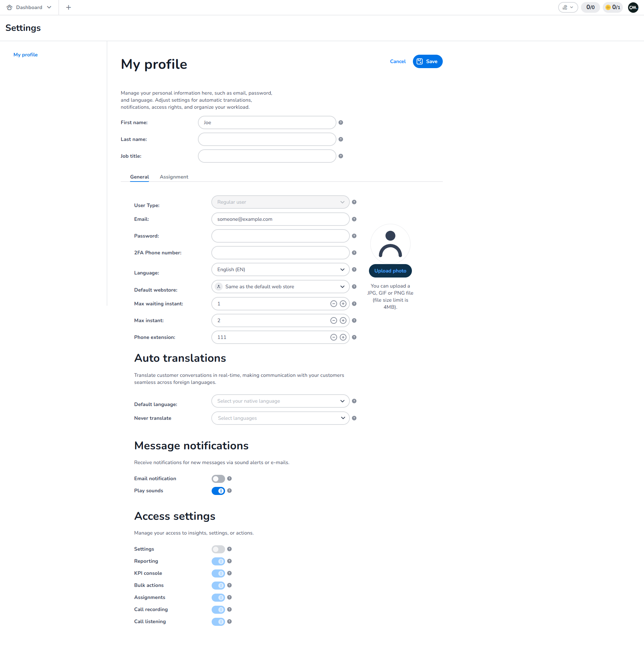Open new tab with plus icon
The image size is (644, 653).
68,7
